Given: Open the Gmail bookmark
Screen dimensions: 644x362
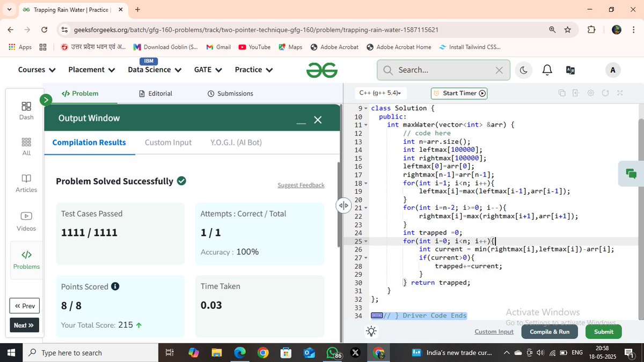Looking at the screenshot, I should click(x=218, y=47).
